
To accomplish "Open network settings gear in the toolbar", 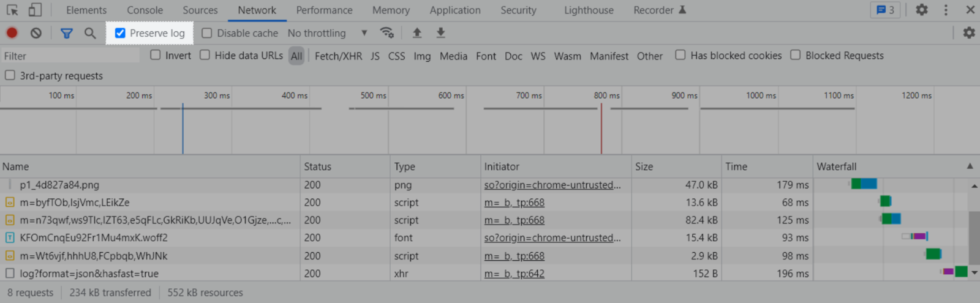I will pos(969,33).
